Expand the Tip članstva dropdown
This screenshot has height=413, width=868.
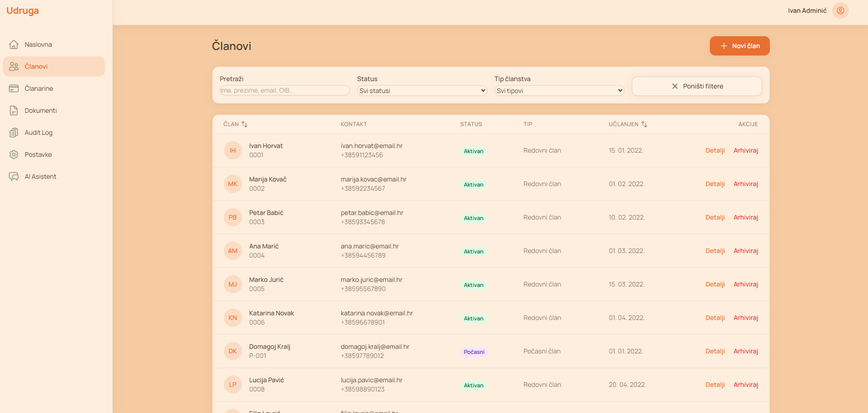(559, 91)
